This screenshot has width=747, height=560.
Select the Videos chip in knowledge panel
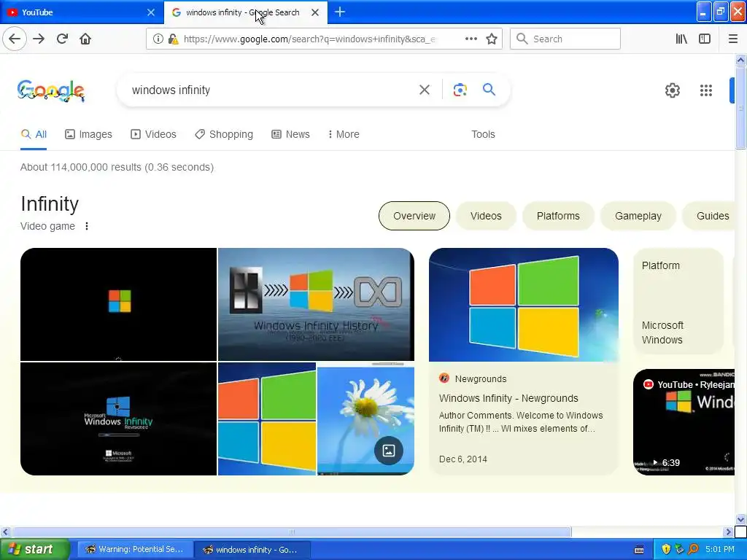tap(486, 216)
